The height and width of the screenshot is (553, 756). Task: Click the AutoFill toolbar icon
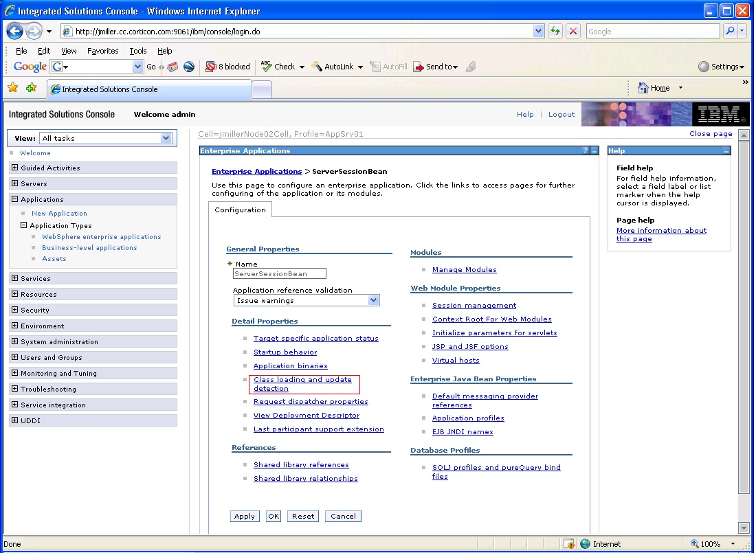[375, 67]
